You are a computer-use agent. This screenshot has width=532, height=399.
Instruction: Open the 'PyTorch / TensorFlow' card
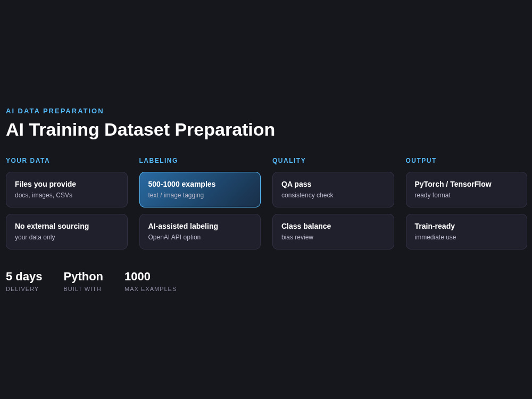point(467,190)
